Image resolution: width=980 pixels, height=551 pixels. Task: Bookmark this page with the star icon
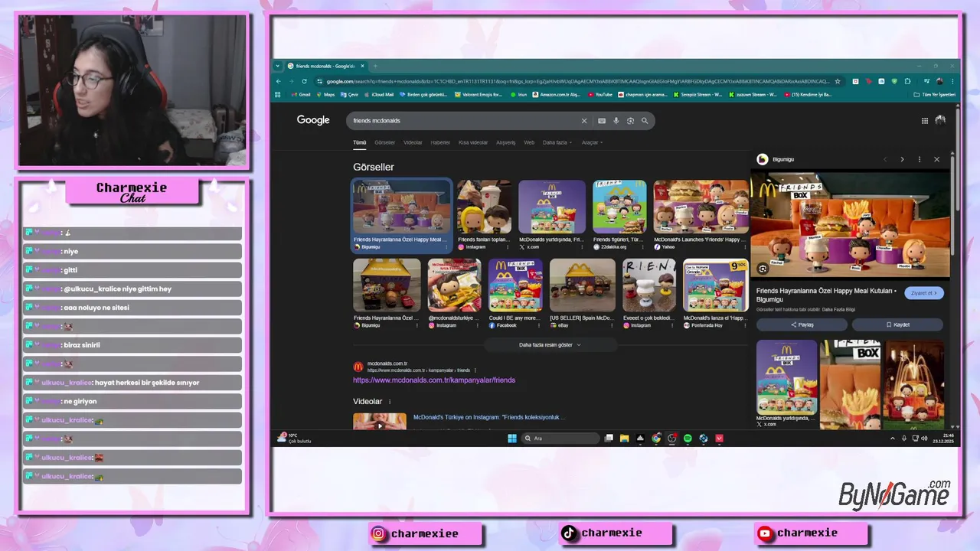point(838,81)
